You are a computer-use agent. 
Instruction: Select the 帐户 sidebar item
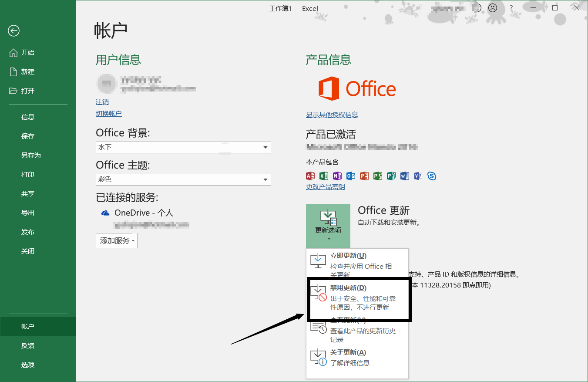pos(38,327)
